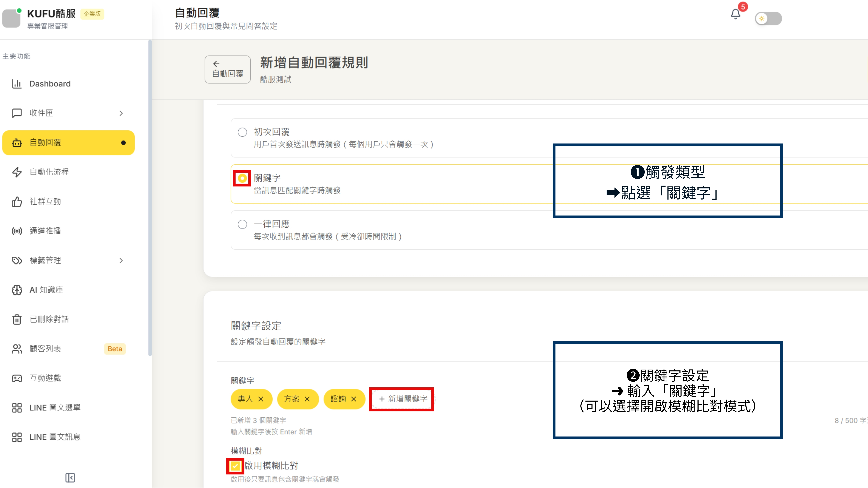Select the 一律回應 radio option

click(x=242, y=224)
